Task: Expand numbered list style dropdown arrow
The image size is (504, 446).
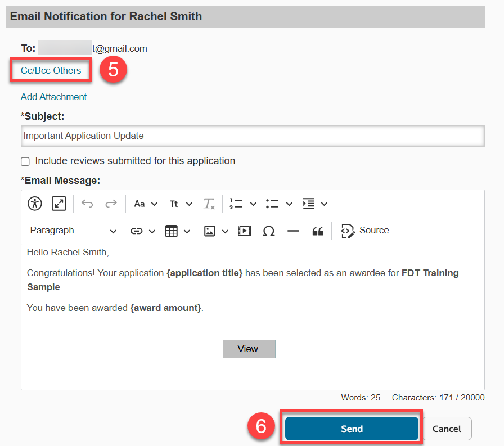Action: (x=253, y=204)
